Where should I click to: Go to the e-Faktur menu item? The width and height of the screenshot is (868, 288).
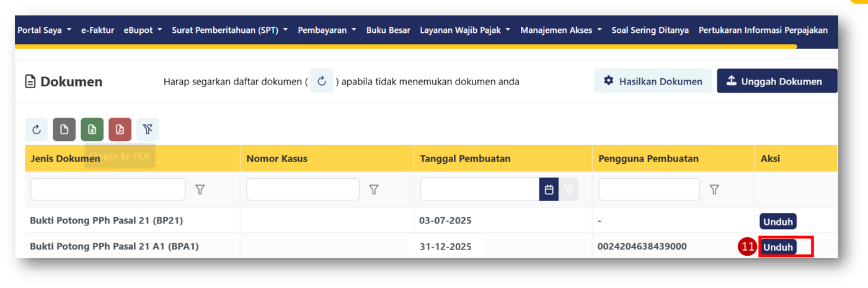(x=97, y=30)
